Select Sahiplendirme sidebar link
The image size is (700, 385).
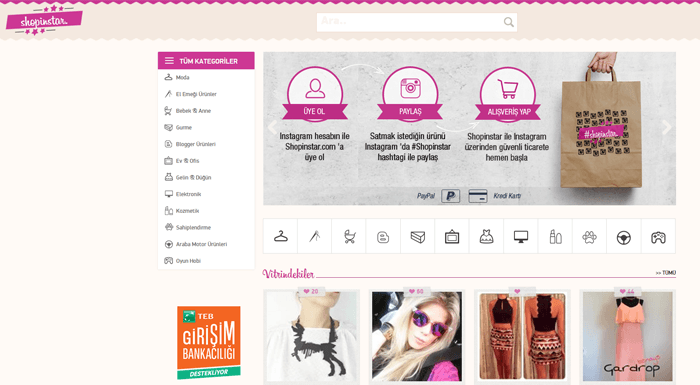188,227
